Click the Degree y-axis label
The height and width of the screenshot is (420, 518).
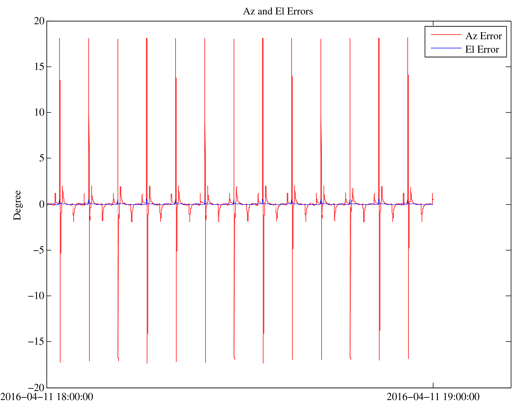(17, 205)
